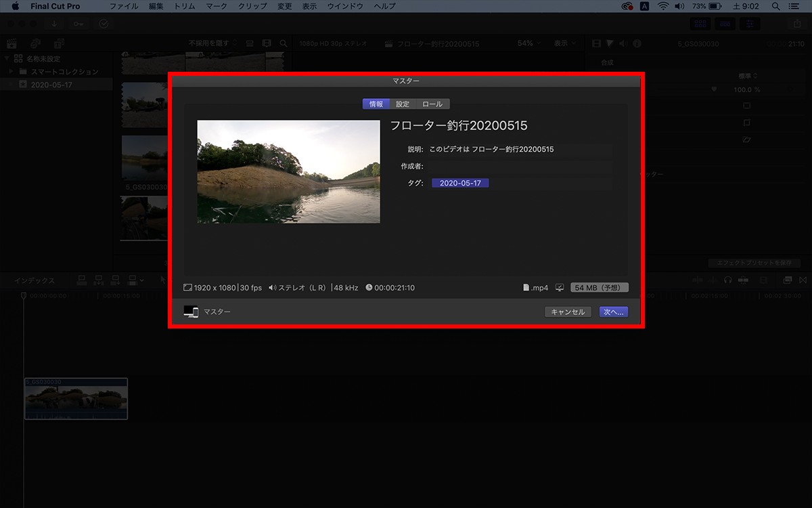Click the 54 MB estimated size indicator
The height and width of the screenshot is (508, 812).
click(x=600, y=288)
